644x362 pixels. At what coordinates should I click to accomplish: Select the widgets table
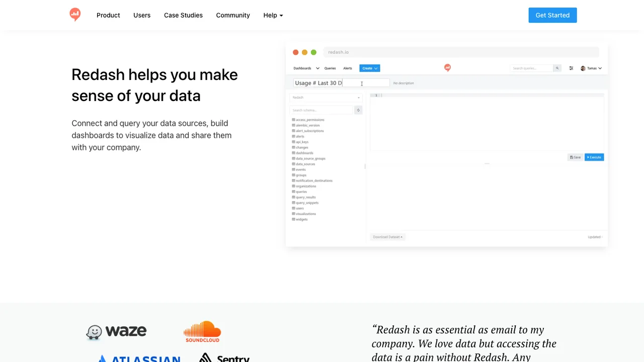click(x=301, y=219)
